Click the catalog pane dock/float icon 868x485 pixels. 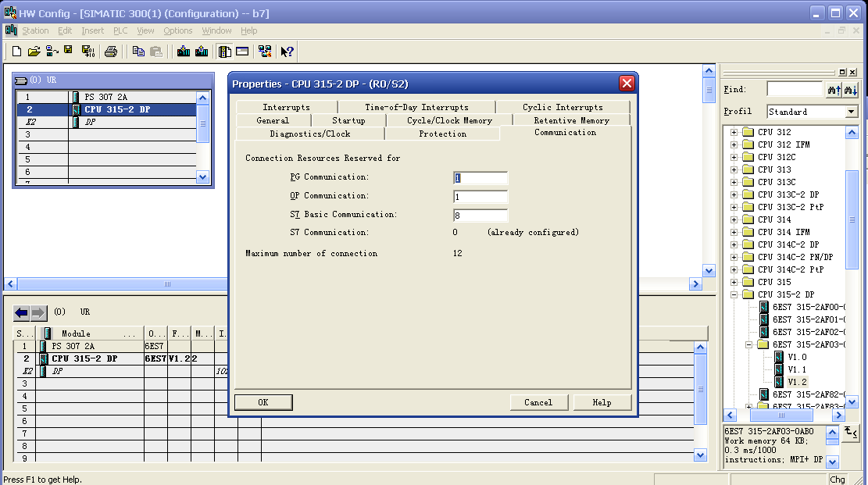(x=842, y=72)
